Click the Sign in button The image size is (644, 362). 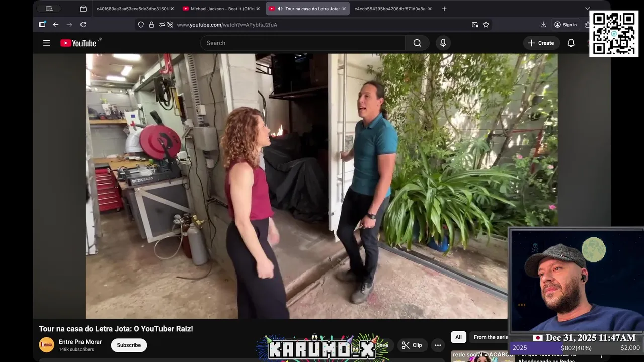pos(566,25)
